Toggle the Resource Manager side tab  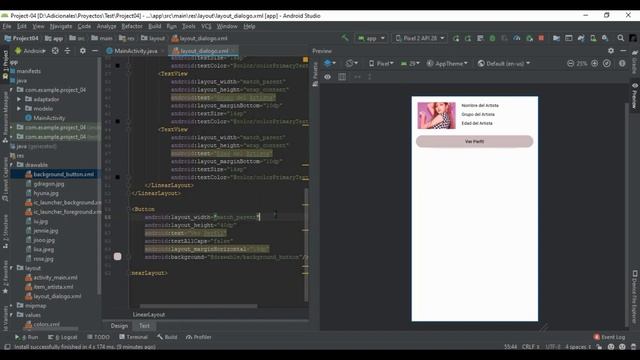pos(5,116)
